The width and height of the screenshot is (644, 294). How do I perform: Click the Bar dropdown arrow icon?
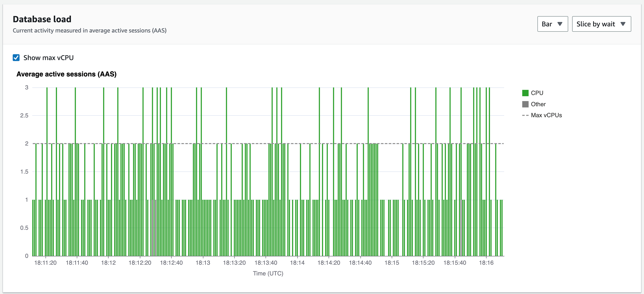tap(560, 24)
